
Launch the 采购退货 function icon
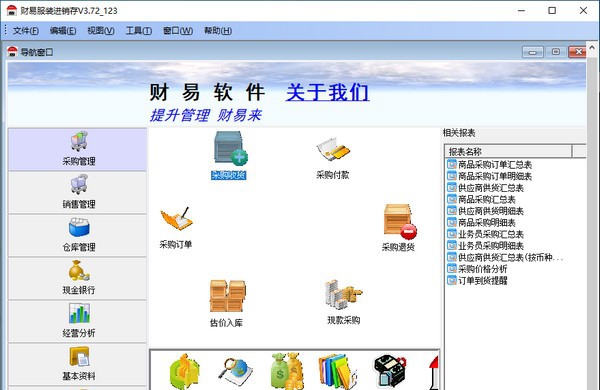[x=399, y=227]
